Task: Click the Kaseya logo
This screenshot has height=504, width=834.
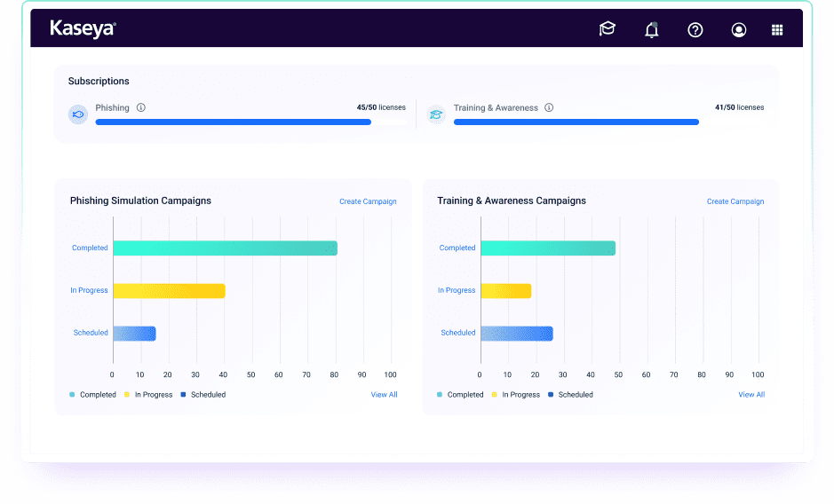Action: pyautogui.click(x=83, y=28)
